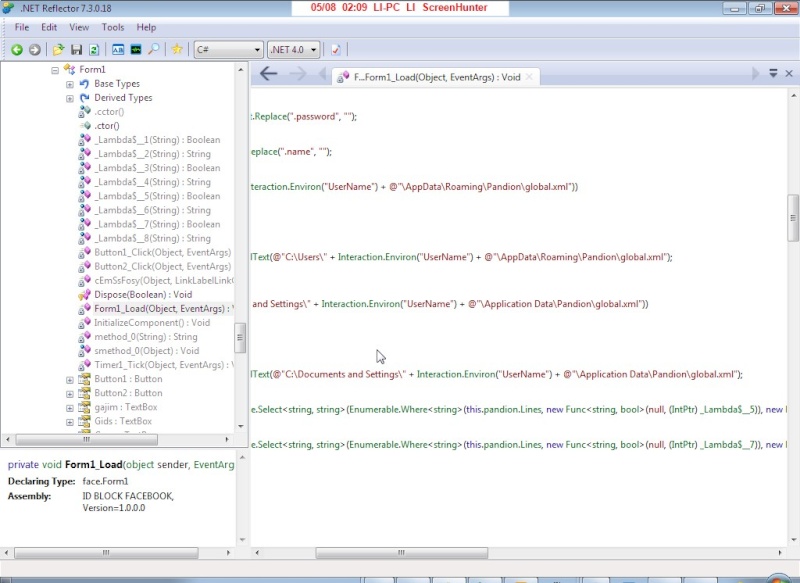Screen dimensions: 800x583
Task: Collapse the Form1 tree node
Action: [55, 70]
